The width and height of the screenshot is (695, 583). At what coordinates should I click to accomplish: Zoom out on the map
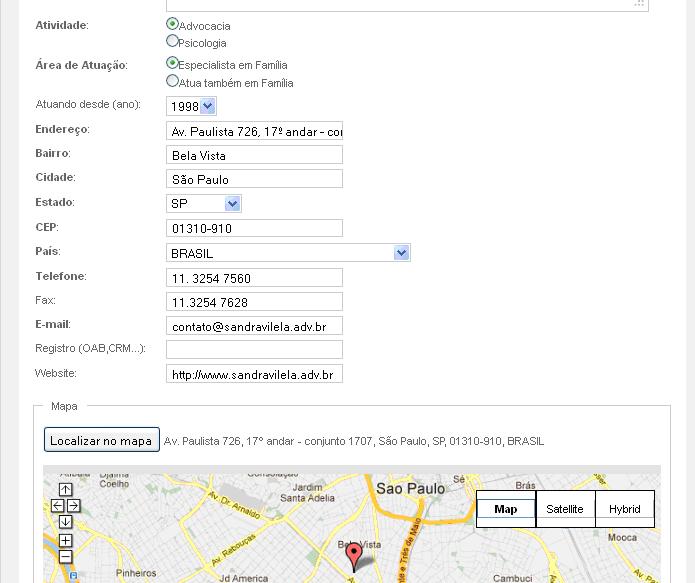pos(65,556)
